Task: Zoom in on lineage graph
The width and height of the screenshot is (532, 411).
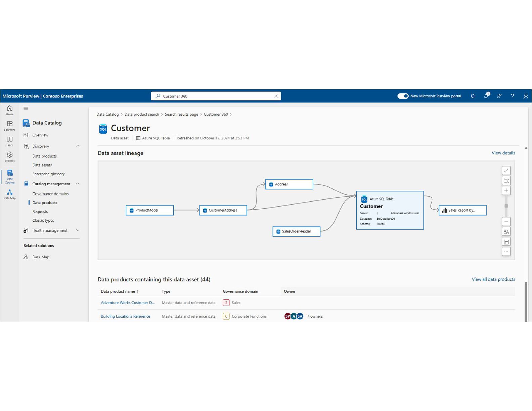Action: click(506, 190)
